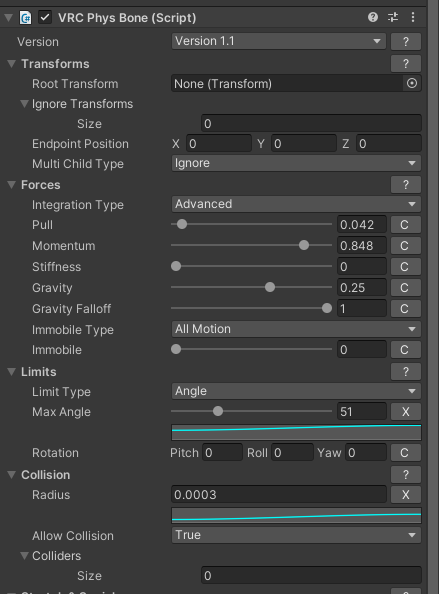The image size is (439, 594).
Task: Toggle the Gravity Falloff curve C button
Action: point(406,309)
